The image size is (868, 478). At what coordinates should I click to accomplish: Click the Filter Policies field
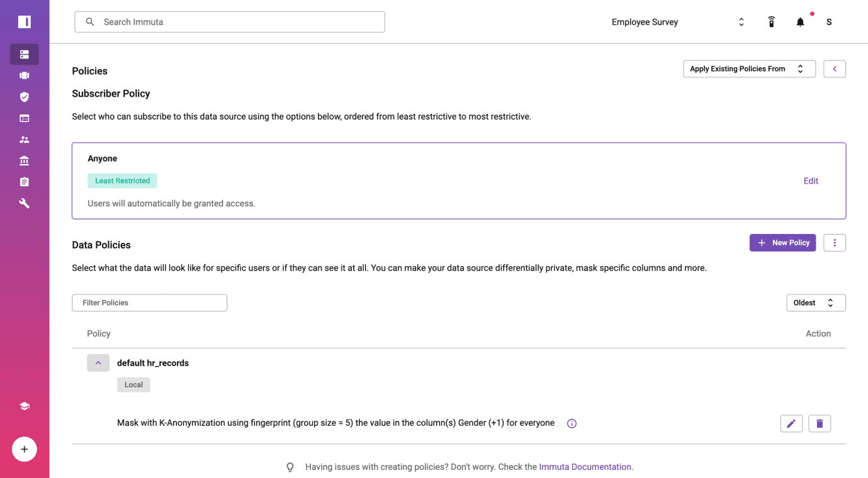(150, 303)
